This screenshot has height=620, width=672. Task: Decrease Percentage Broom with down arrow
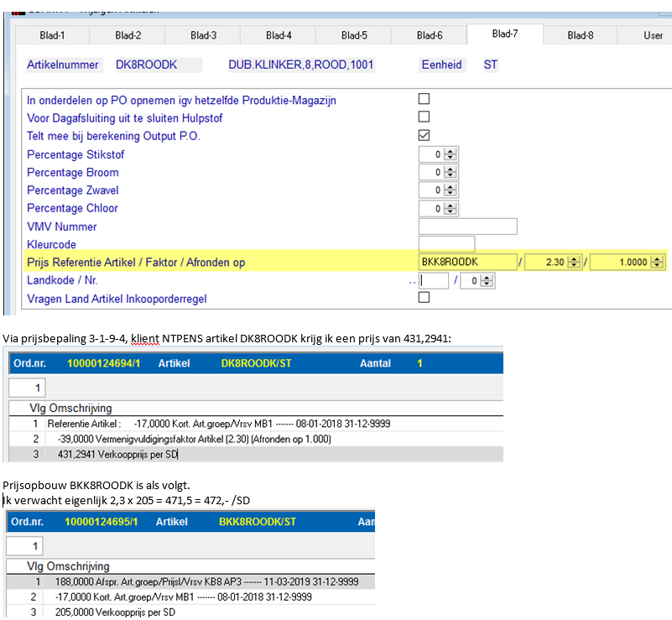pyautogui.click(x=450, y=175)
